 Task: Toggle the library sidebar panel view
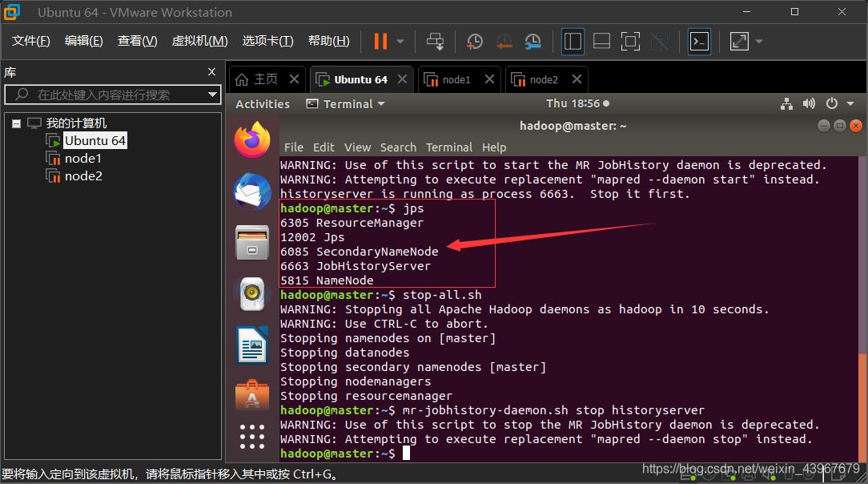(x=573, y=41)
